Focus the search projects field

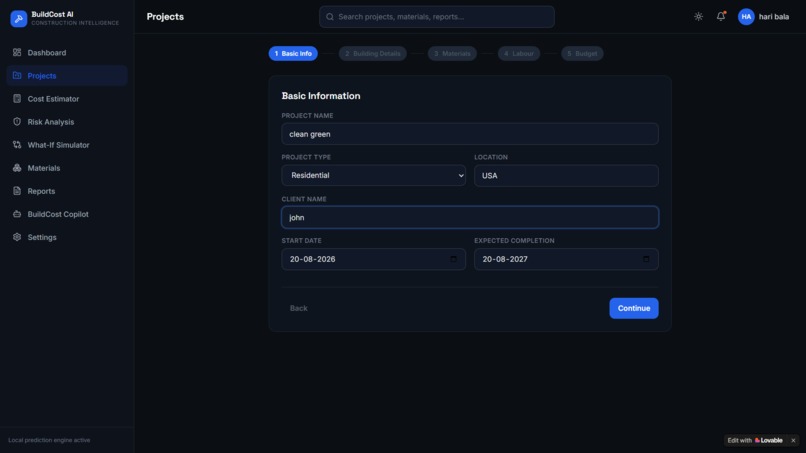pyautogui.click(x=437, y=17)
